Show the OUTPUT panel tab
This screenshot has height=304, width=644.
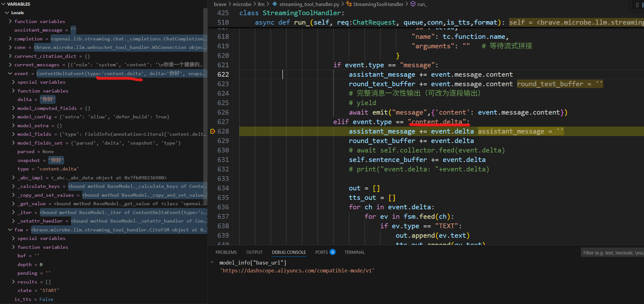(x=254, y=252)
